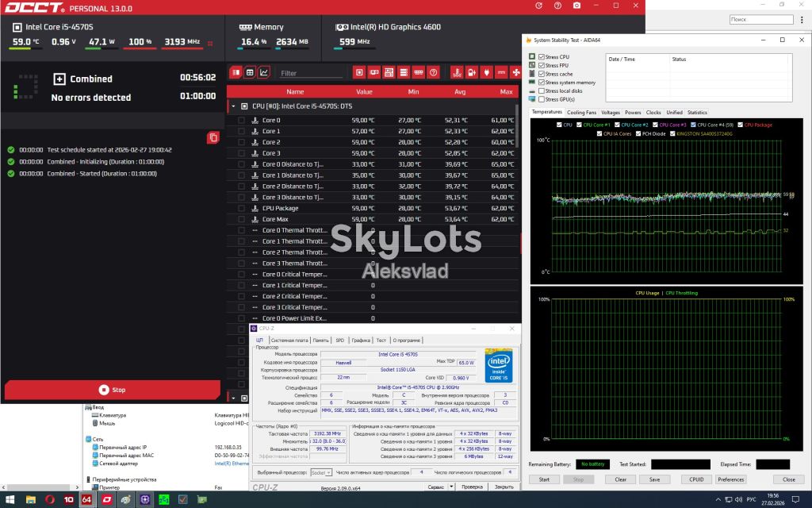Image resolution: width=812 pixels, height=508 pixels.
Task: Open OCCT help question-mark icon in title bar
Action: point(557,6)
